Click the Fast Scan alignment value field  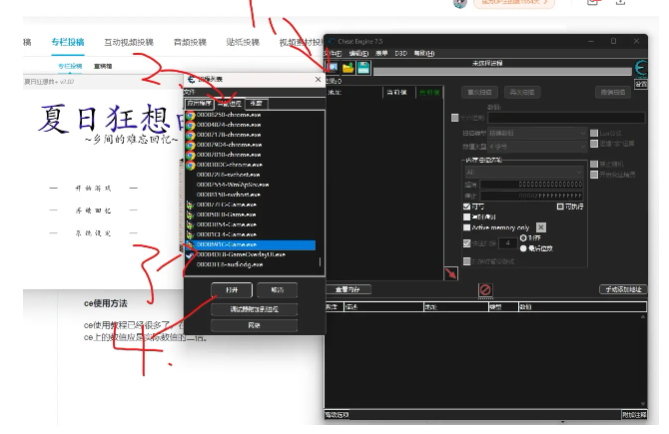(507, 243)
